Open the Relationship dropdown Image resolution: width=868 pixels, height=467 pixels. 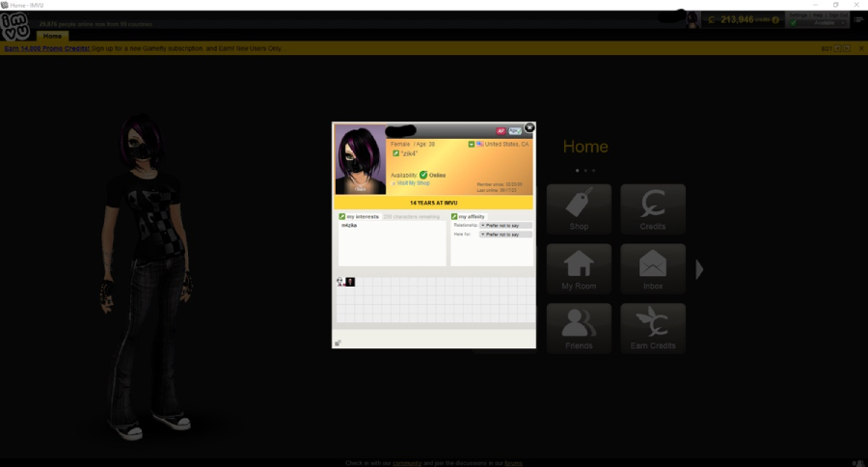505,226
